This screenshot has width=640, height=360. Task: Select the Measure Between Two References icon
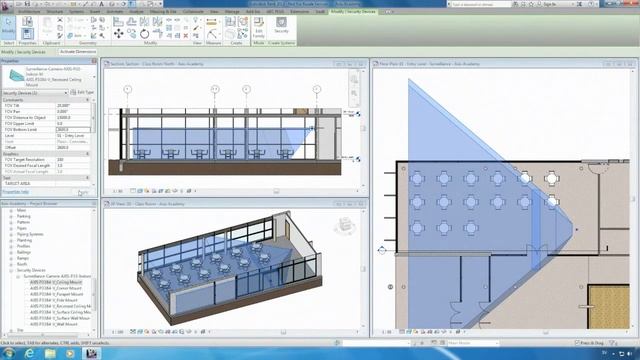(x=211, y=34)
